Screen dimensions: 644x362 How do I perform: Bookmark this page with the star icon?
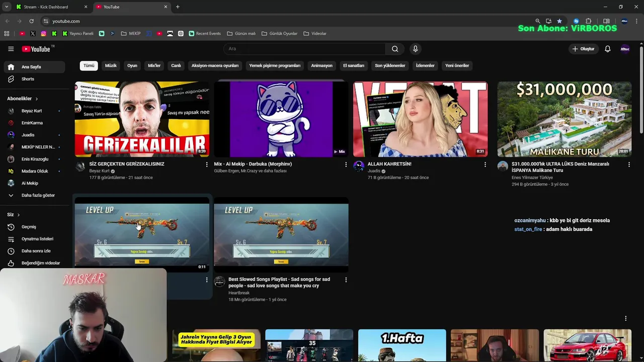coord(559,21)
